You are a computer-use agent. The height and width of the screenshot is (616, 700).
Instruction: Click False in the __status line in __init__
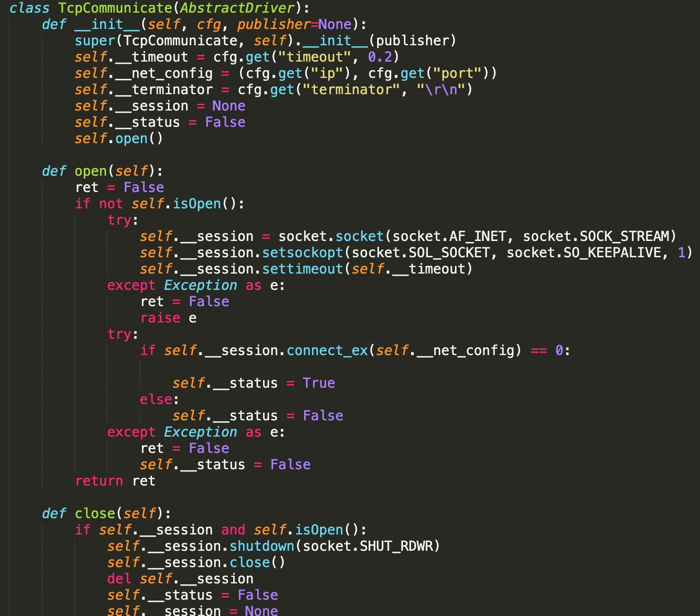225,122
